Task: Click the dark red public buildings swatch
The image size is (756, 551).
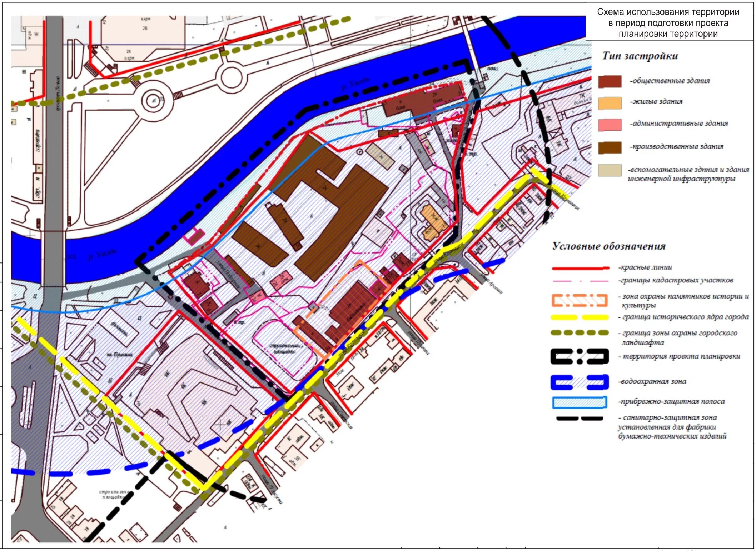Action: tap(610, 82)
